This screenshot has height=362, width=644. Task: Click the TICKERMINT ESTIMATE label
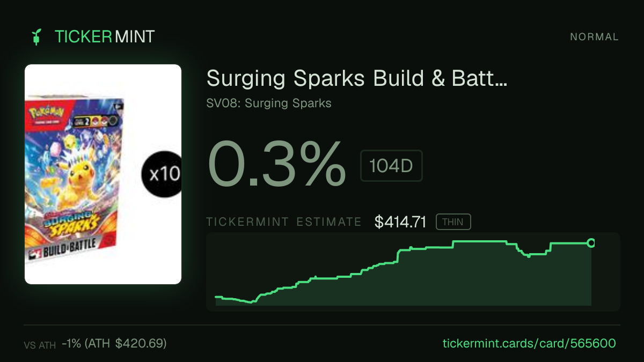(284, 222)
